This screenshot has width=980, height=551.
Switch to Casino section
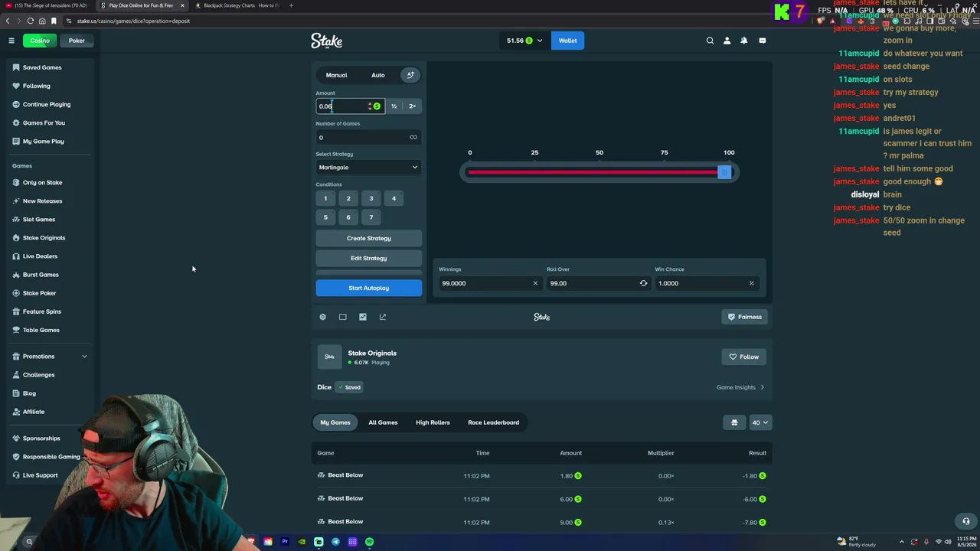40,41
